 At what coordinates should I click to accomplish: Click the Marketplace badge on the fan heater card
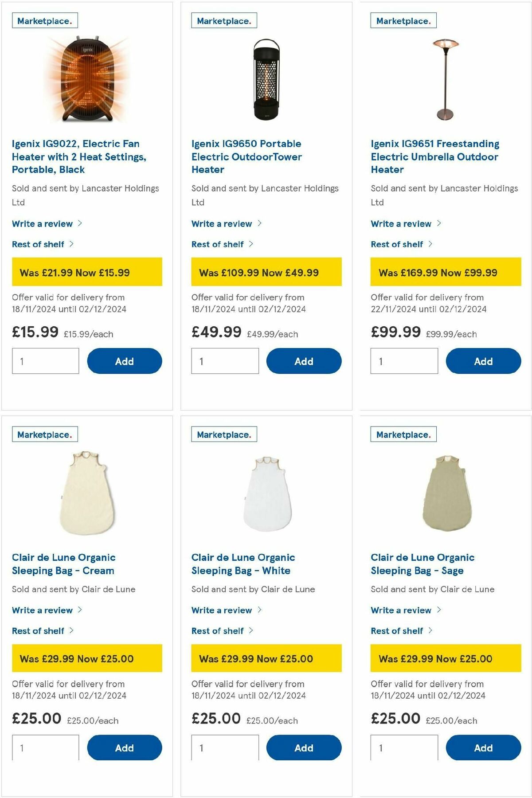tap(44, 20)
